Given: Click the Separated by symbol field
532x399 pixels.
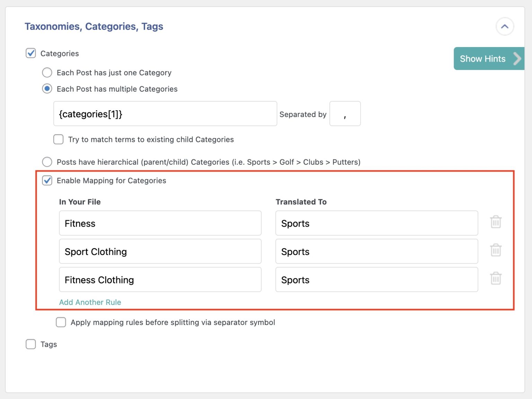Looking at the screenshot, I should pyautogui.click(x=345, y=114).
